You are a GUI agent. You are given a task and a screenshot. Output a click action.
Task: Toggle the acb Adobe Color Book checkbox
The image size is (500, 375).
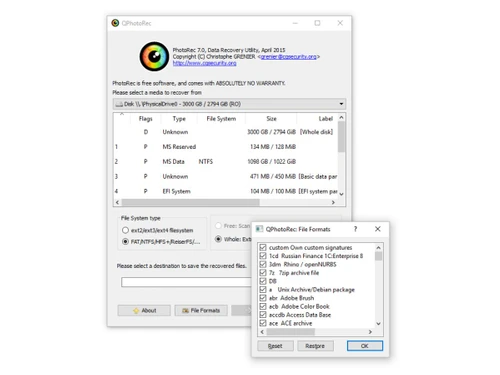click(x=263, y=306)
